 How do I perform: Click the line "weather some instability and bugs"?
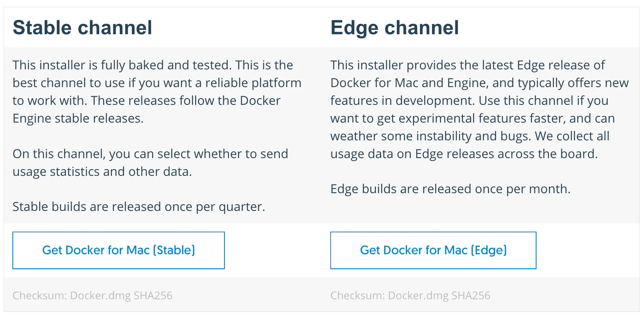coord(470,136)
